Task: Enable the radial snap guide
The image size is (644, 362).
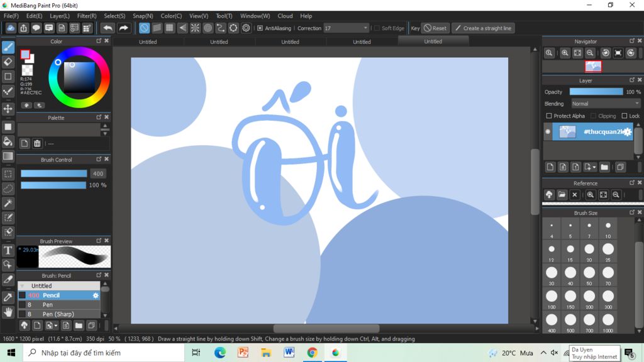Action: [195, 28]
